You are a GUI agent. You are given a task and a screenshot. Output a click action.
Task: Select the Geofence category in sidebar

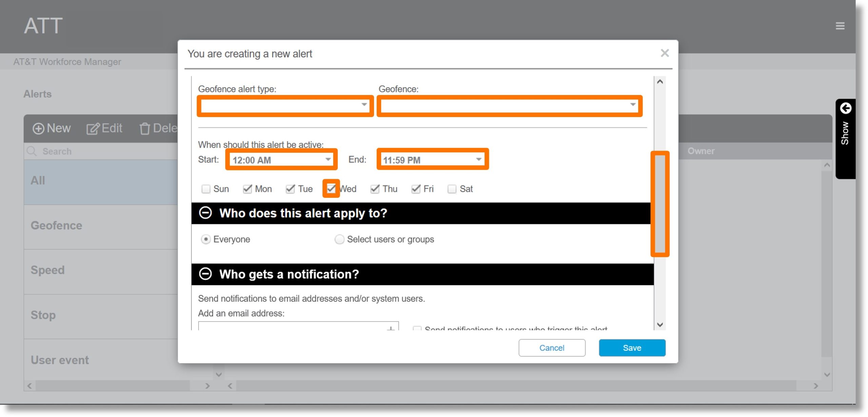click(56, 225)
